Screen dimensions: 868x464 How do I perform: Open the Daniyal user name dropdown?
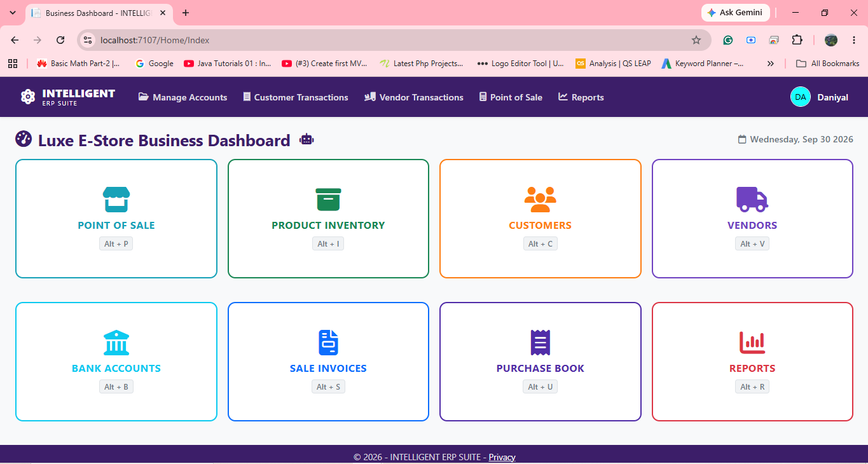click(832, 97)
